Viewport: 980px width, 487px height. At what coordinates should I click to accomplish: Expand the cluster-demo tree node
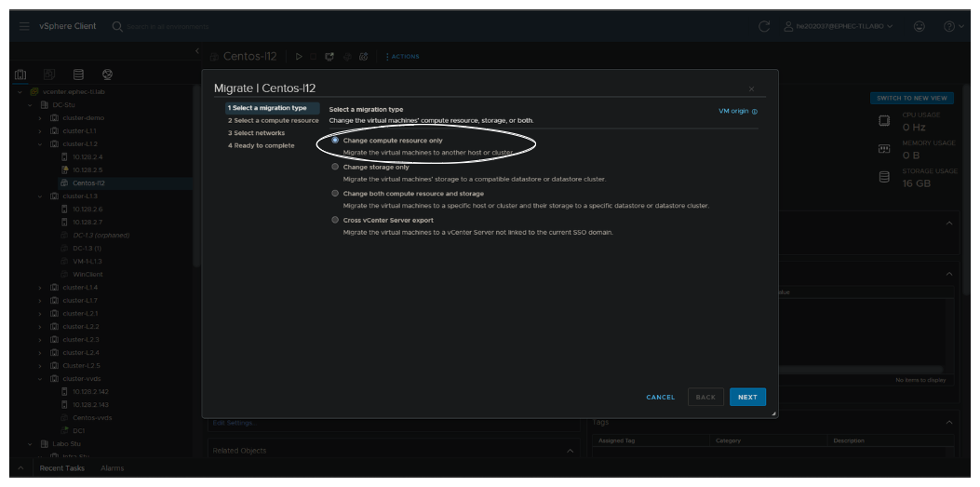click(x=40, y=118)
